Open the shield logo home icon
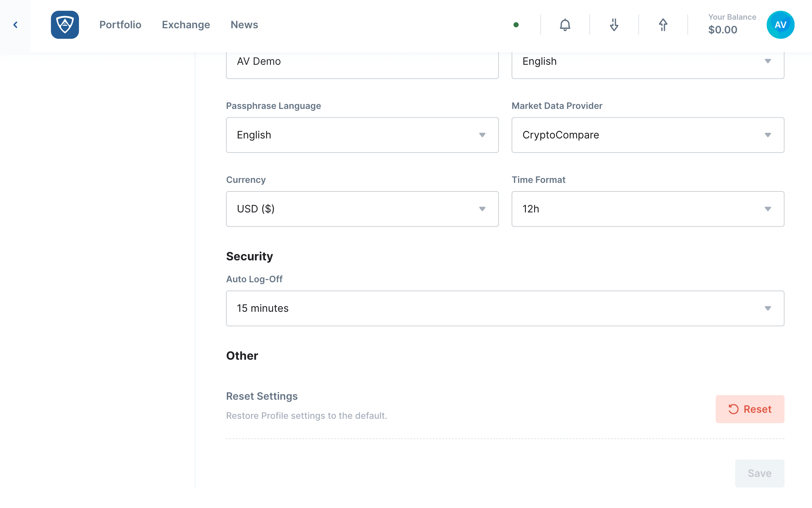812x508 pixels. pos(65,25)
